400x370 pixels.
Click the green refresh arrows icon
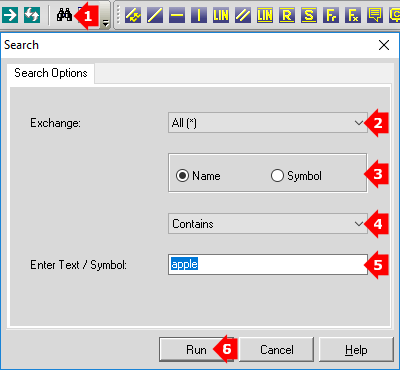click(x=32, y=15)
